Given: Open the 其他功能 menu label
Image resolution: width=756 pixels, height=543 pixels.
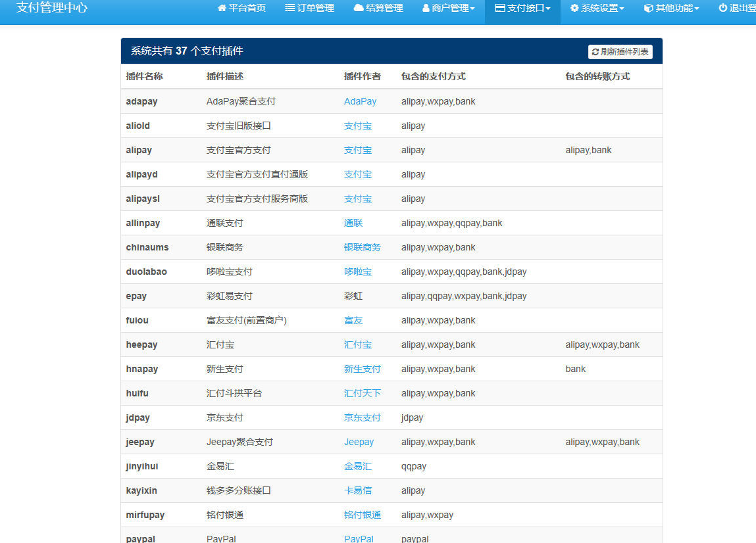Looking at the screenshot, I should coord(674,8).
